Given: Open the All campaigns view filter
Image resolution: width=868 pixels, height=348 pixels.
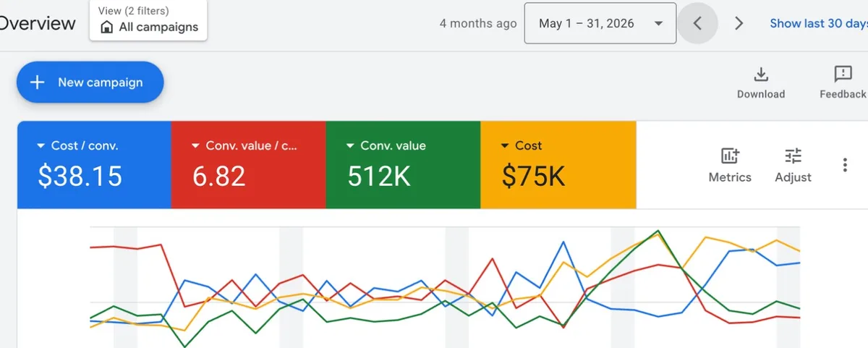Looking at the screenshot, I should (148, 20).
